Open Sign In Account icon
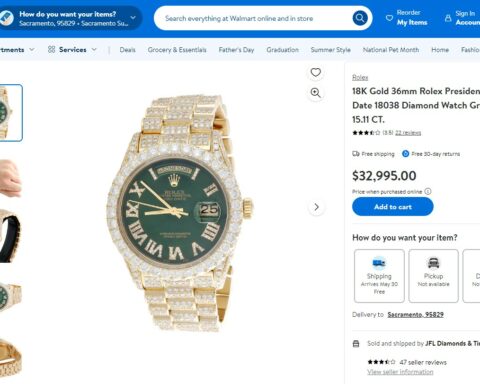This screenshot has height=384, width=480. (x=448, y=18)
